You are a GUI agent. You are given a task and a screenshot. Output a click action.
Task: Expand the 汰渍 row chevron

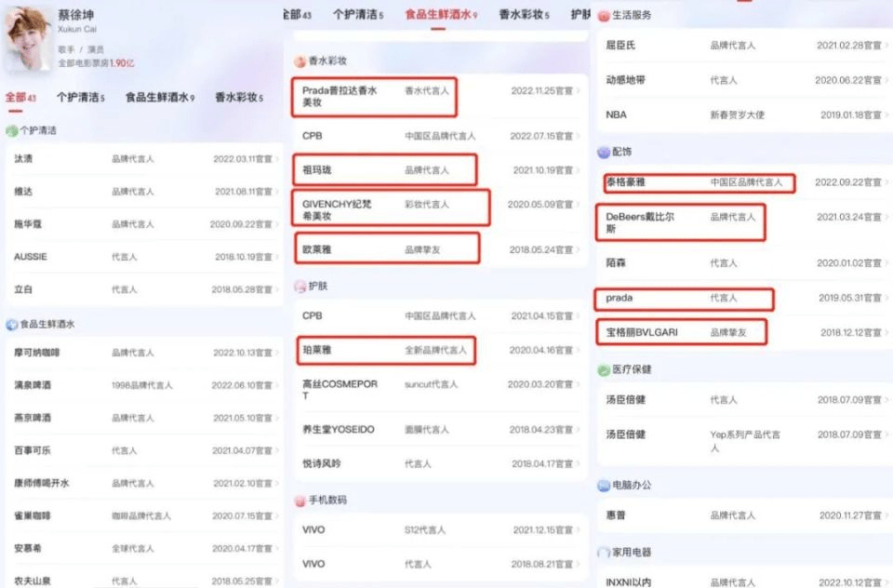277,159
